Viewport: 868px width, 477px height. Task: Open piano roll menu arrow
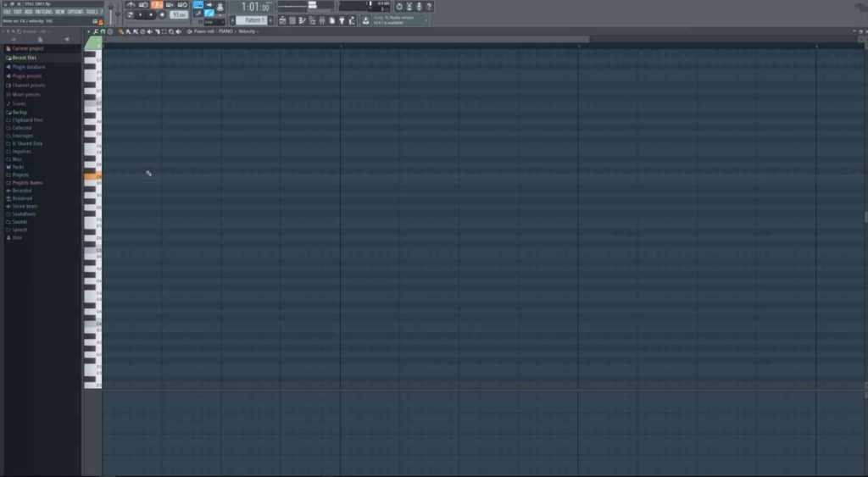point(88,31)
